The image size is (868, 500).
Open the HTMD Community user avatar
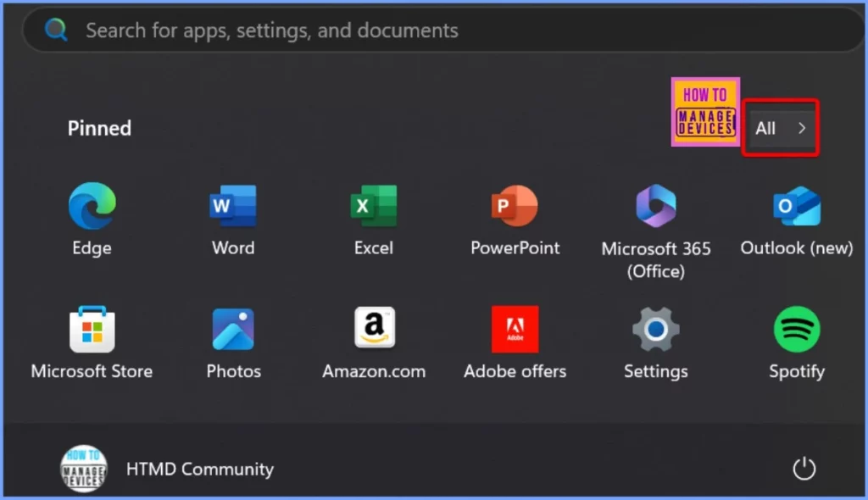click(84, 469)
